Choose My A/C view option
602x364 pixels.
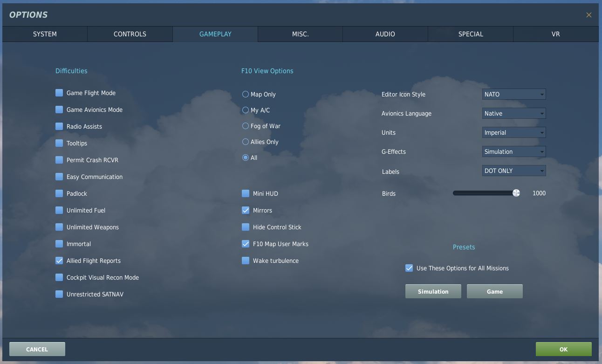(x=245, y=110)
